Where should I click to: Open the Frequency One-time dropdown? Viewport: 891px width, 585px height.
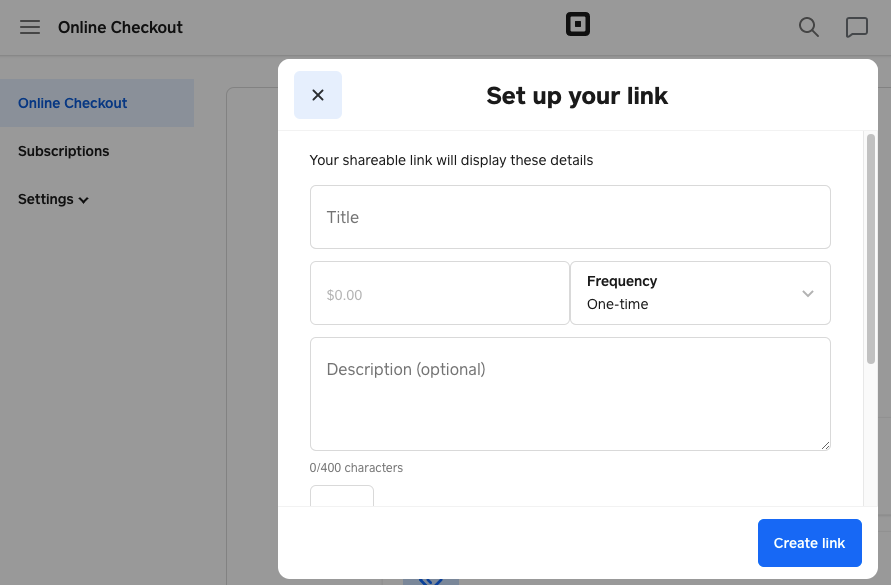pyautogui.click(x=700, y=293)
